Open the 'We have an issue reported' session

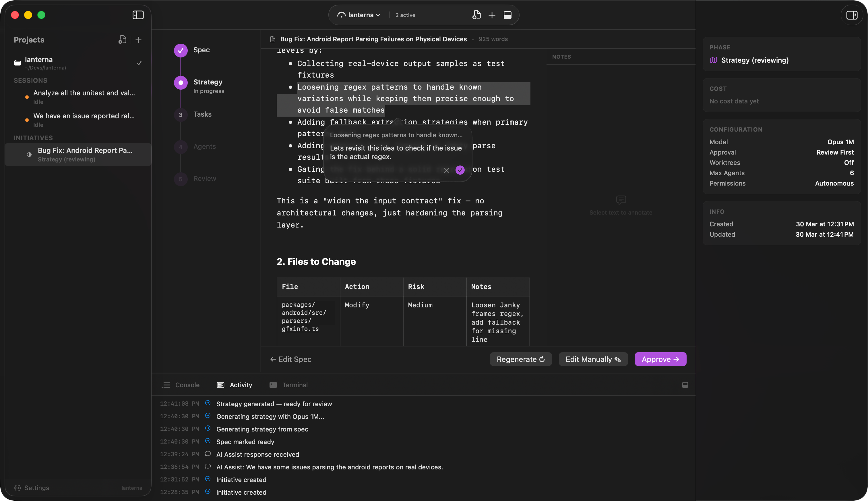tap(78, 120)
